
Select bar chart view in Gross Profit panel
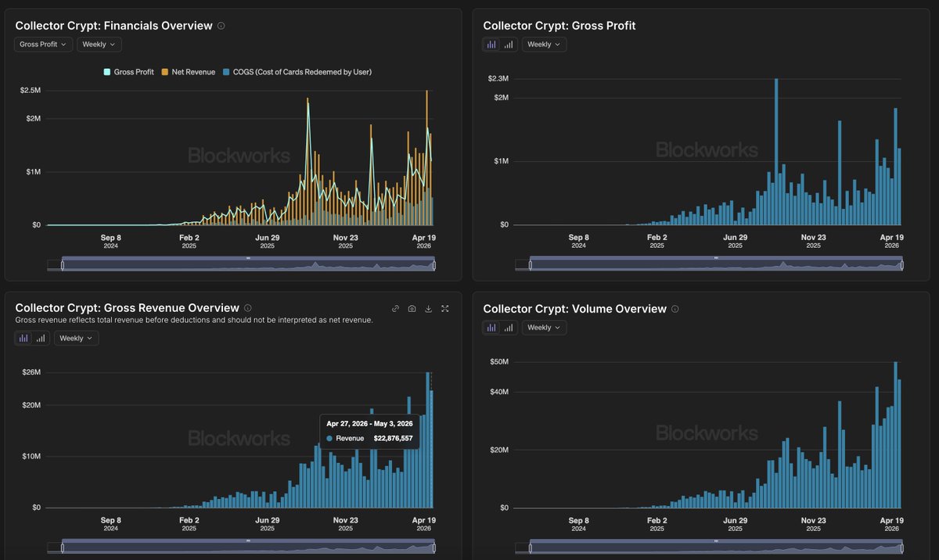[491, 45]
